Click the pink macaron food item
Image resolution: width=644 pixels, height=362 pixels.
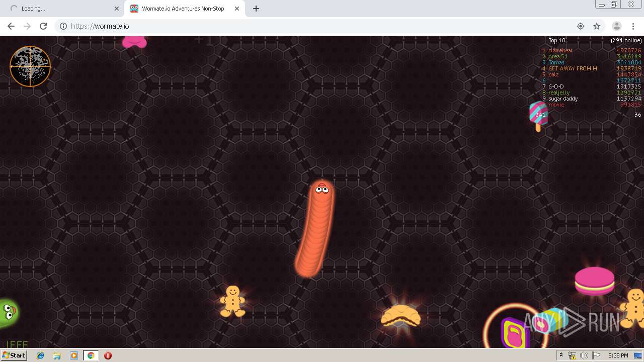pos(595,281)
